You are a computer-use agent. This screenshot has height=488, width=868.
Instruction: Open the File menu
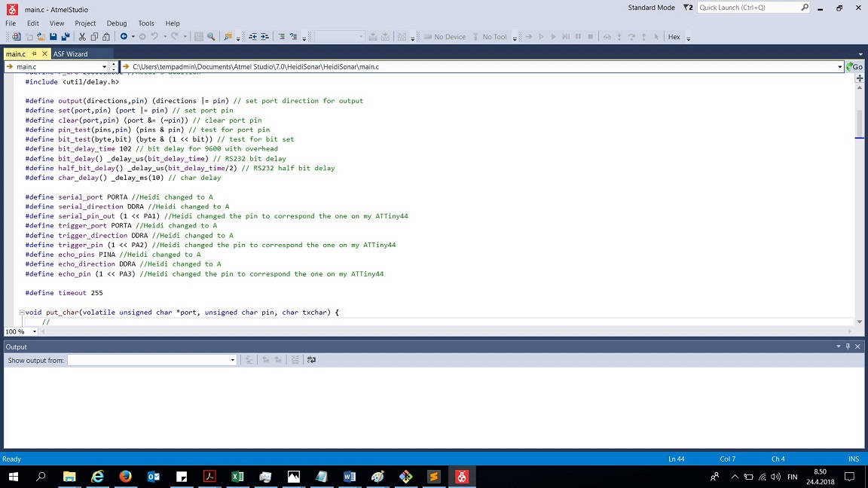tap(11, 23)
